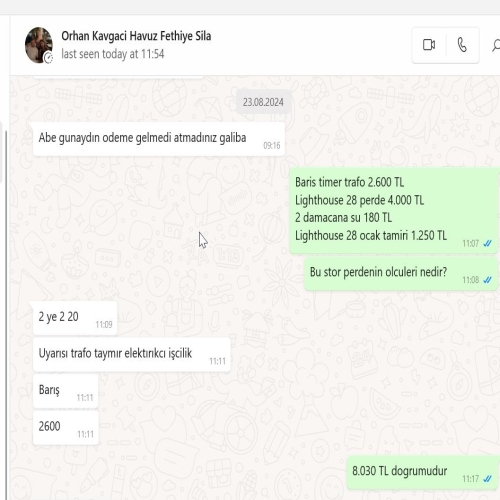
Task: Select the 23.08.2024 date badge
Action: (263, 102)
